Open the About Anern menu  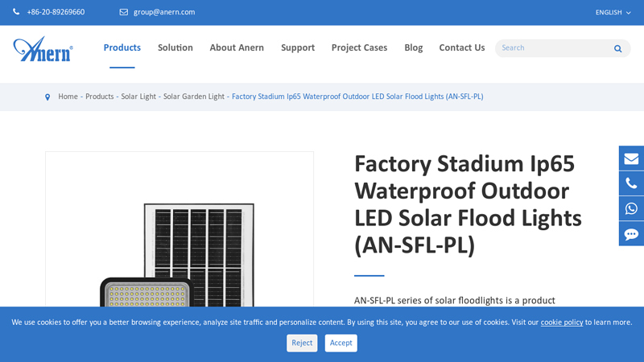click(x=237, y=47)
